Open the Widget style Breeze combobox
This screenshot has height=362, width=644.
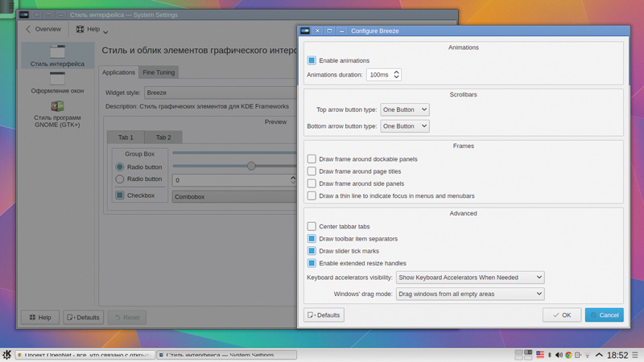tap(221, 93)
